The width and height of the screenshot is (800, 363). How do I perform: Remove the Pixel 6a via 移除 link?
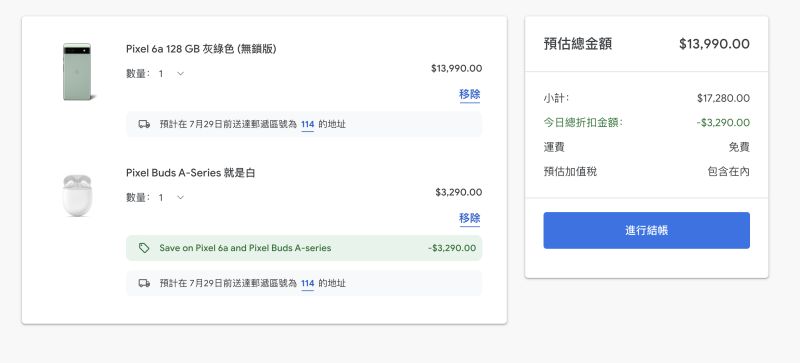coord(469,94)
